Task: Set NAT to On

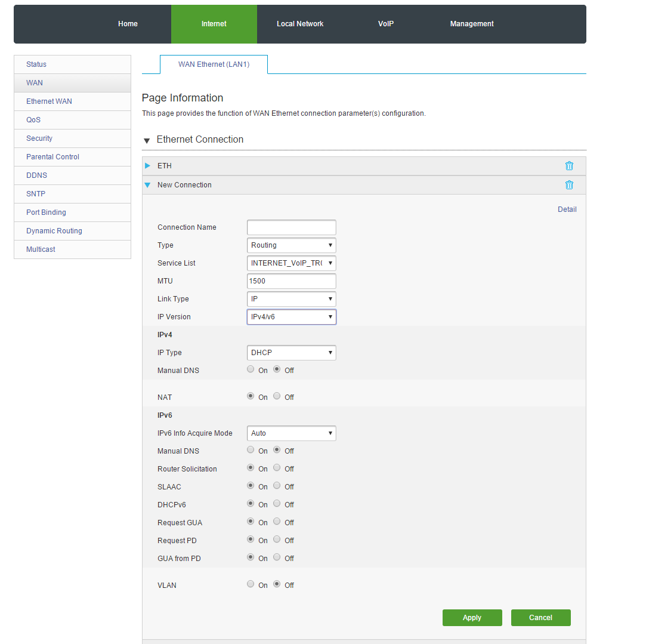Action: (x=251, y=396)
